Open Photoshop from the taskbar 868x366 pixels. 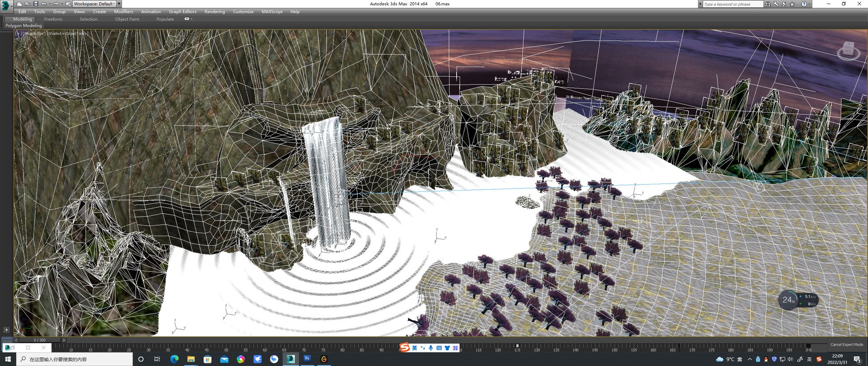[x=307, y=359]
